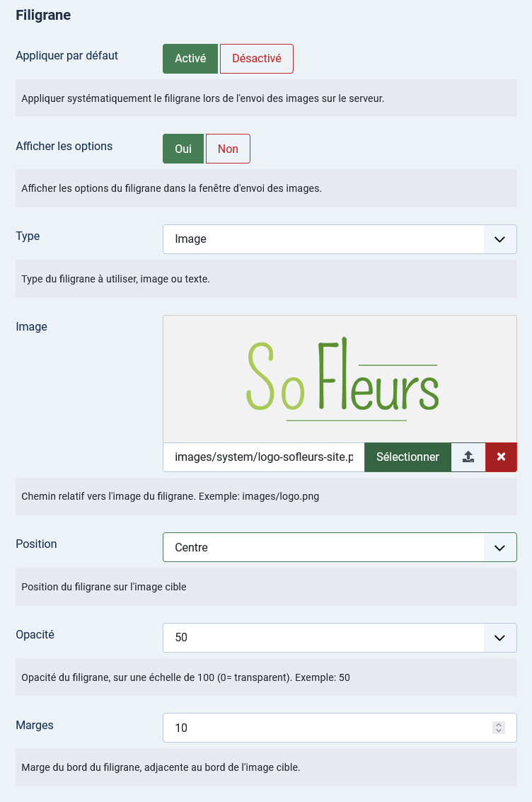Set Appliquer par défaut to Activé
The height and width of the screenshot is (802, 532).
pyautogui.click(x=190, y=59)
